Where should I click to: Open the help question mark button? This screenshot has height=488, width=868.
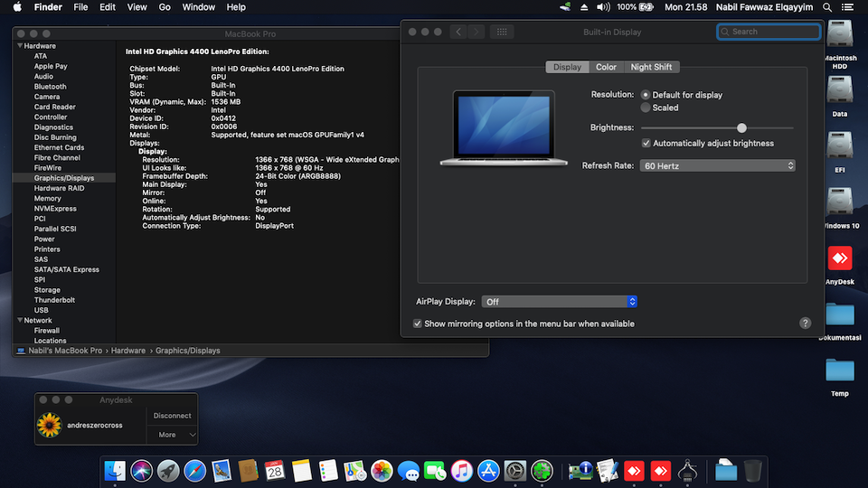click(x=805, y=323)
